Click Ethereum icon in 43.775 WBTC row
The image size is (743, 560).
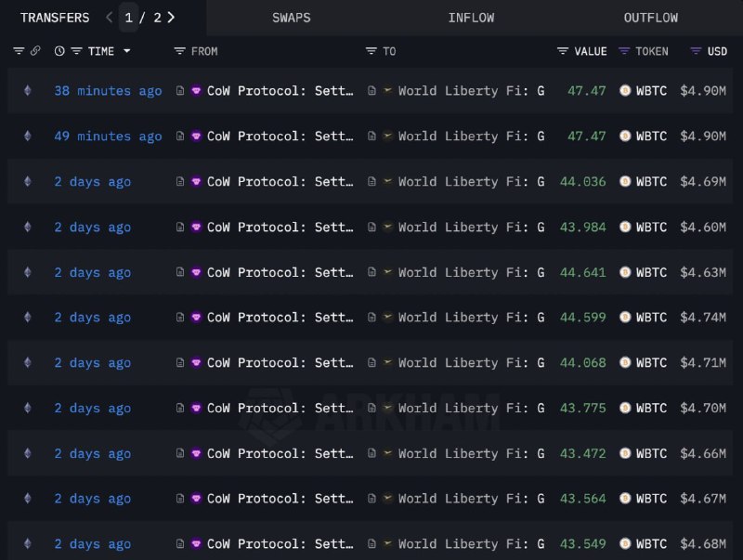tap(28, 408)
